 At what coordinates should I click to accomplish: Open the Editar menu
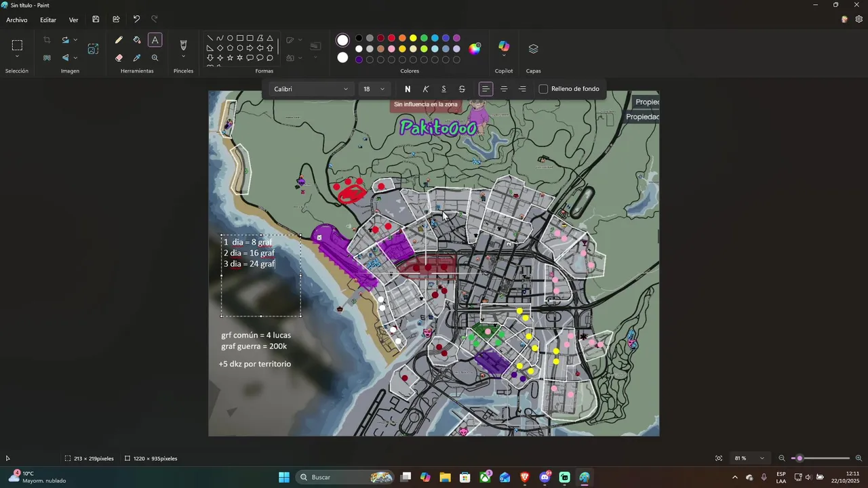point(48,20)
